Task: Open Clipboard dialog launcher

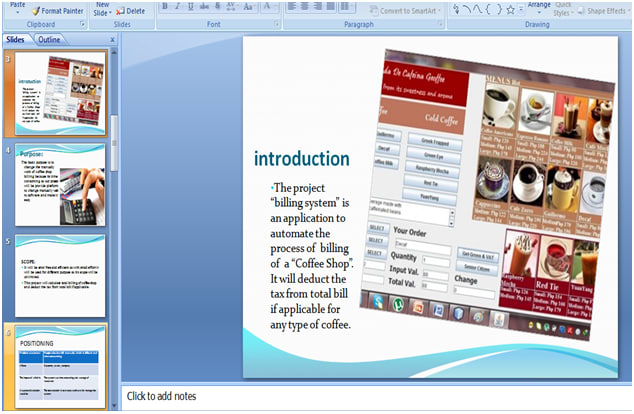Action: pos(82,24)
